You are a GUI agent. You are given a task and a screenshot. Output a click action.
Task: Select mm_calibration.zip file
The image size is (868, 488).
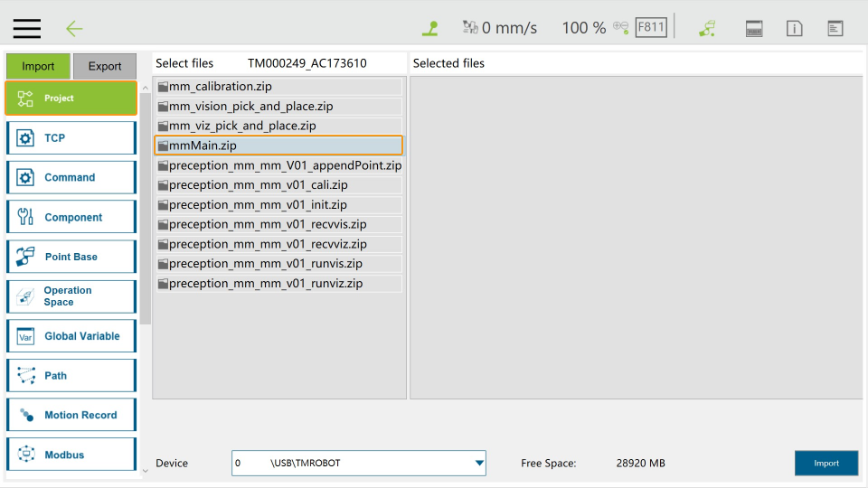point(278,87)
